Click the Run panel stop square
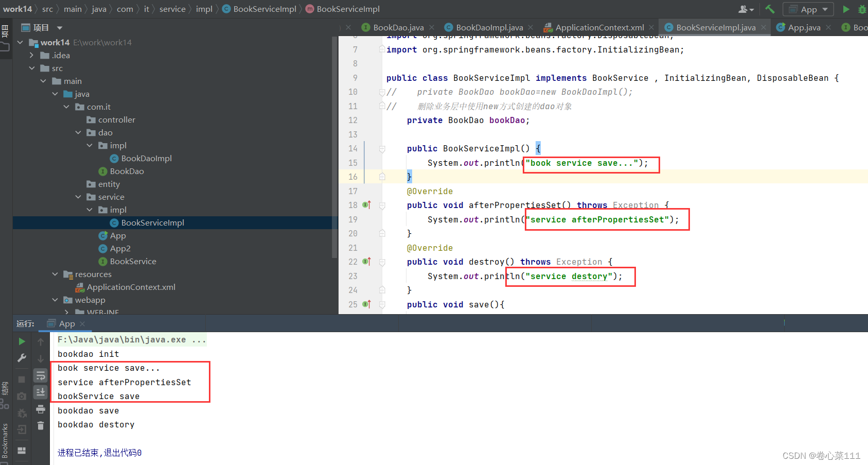Screen dimensions: 868x465 tap(22, 380)
